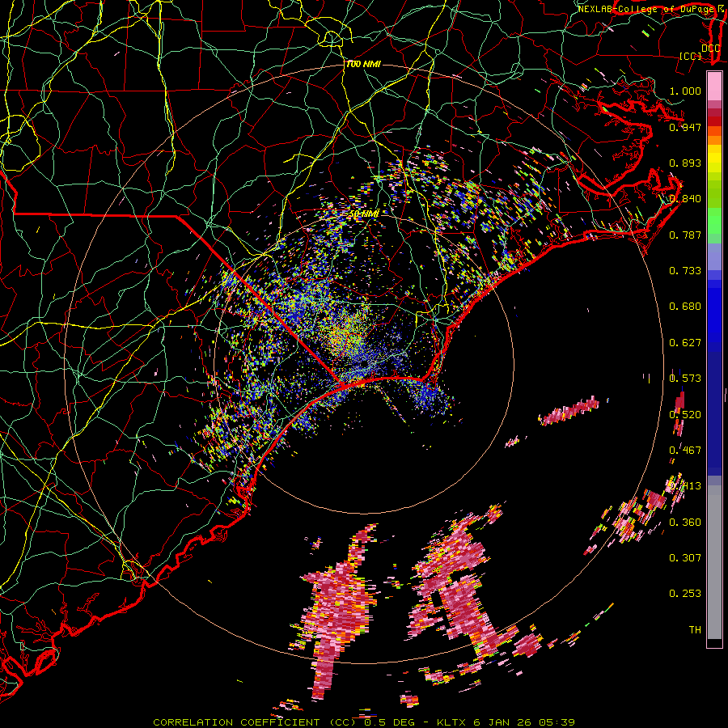This screenshot has height=728, width=728.
Task: Click the 50 NMI range ring label
Action: tap(364, 214)
